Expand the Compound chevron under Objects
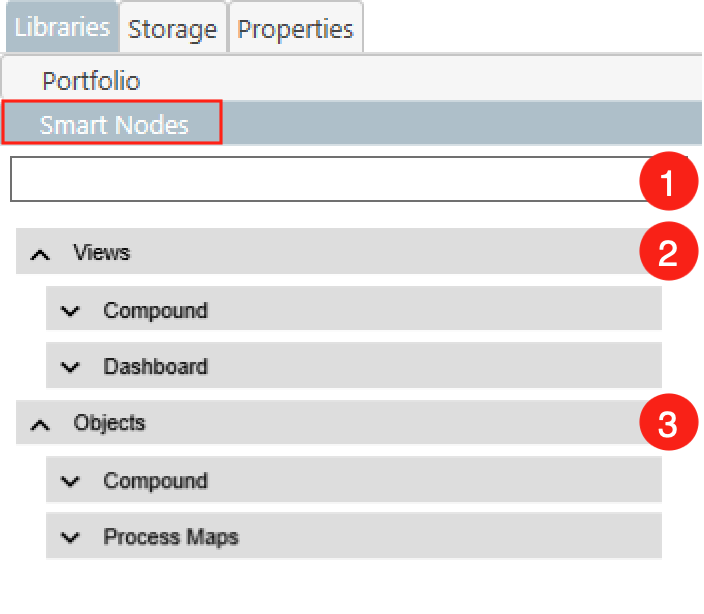 click(70, 481)
